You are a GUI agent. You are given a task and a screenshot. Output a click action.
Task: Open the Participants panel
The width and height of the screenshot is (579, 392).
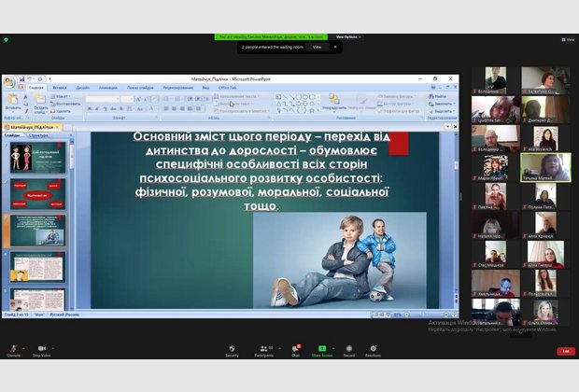pos(263,348)
